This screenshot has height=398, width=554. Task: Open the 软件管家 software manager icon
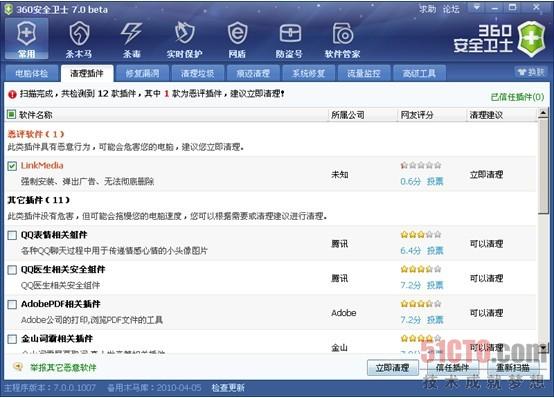point(342,39)
